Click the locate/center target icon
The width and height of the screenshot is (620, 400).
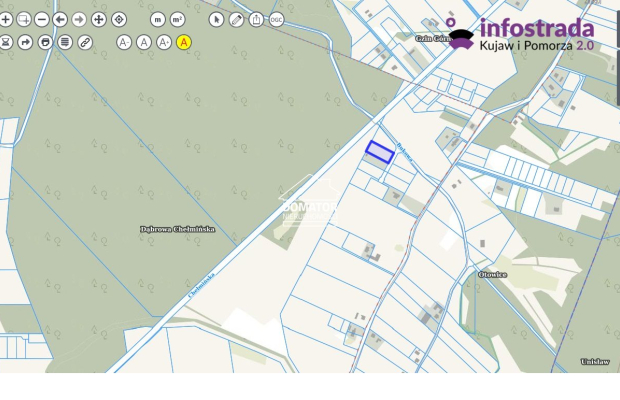tap(118, 19)
